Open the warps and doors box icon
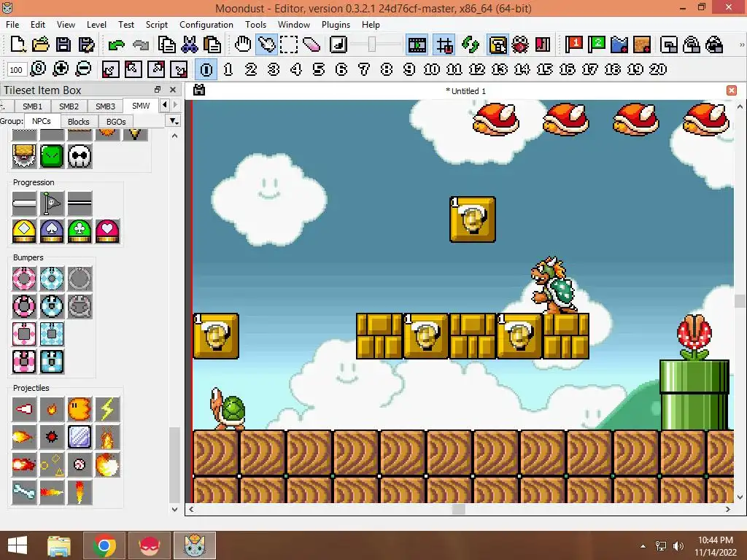 point(669,44)
